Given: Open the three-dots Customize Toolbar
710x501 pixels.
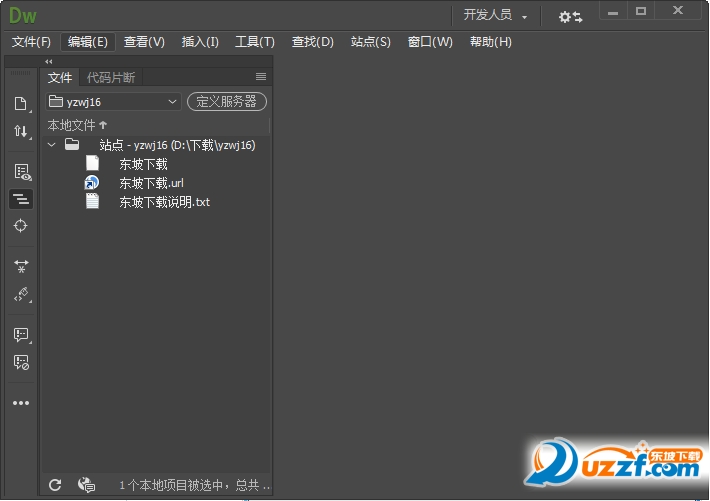Looking at the screenshot, I should tap(21, 403).
